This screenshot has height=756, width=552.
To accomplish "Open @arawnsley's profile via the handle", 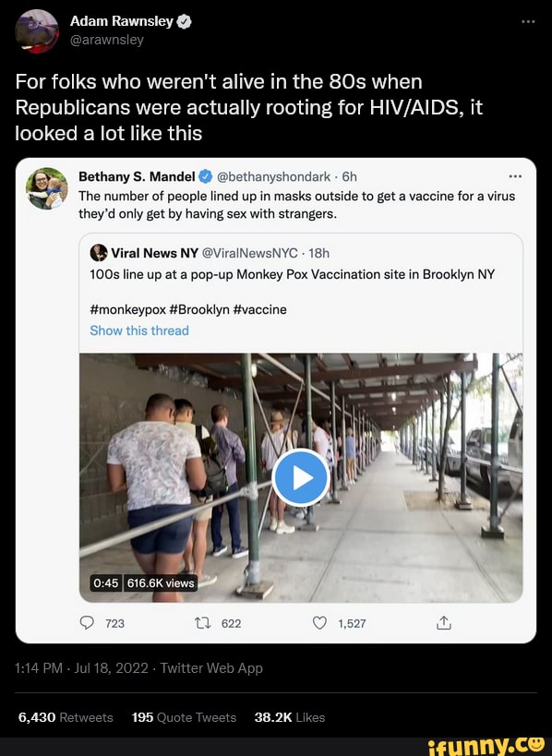I will coord(108,40).
